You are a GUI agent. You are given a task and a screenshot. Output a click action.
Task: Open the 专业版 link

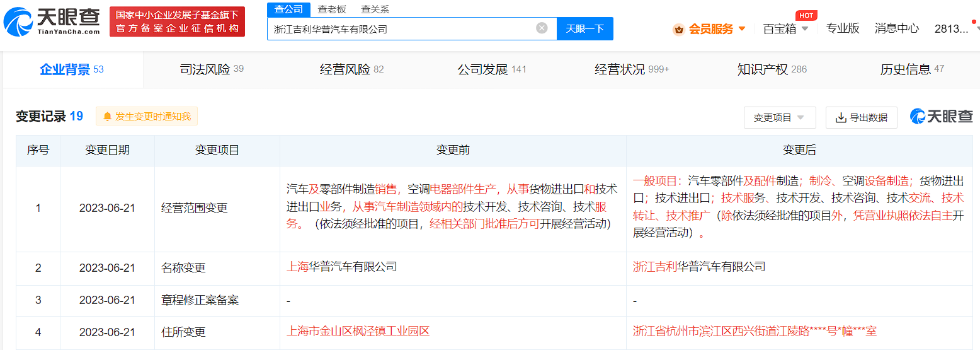click(843, 28)
